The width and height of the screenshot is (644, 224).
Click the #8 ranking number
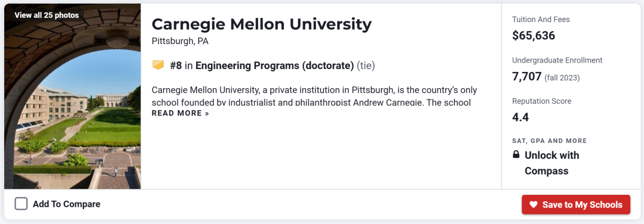[176, 66]
